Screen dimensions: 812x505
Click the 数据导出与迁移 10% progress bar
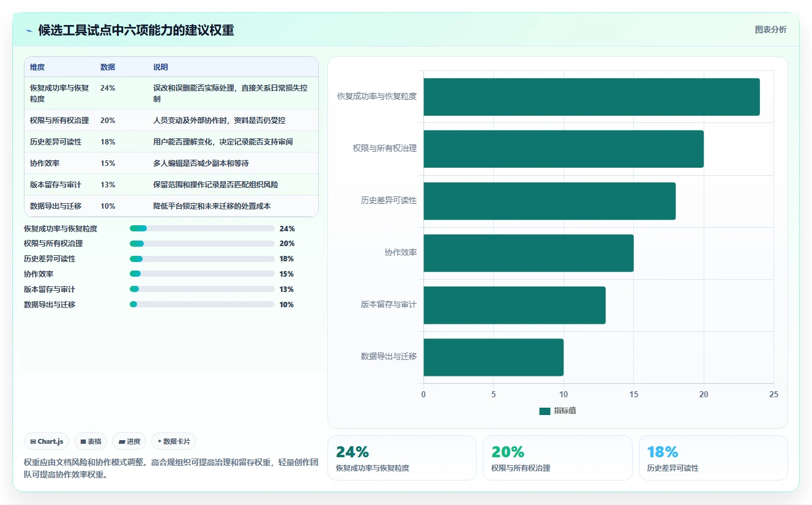[202, 304]
